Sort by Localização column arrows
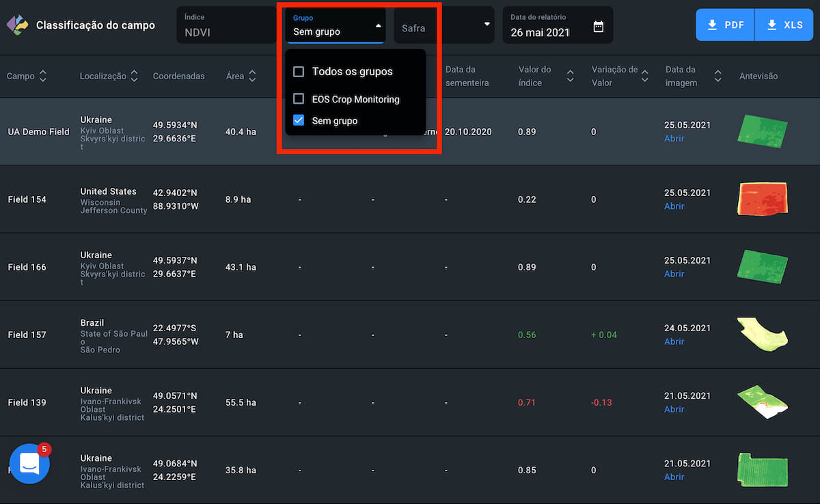Image resolution: width=820 pixels, height=504 pixels. pos(134,76)
